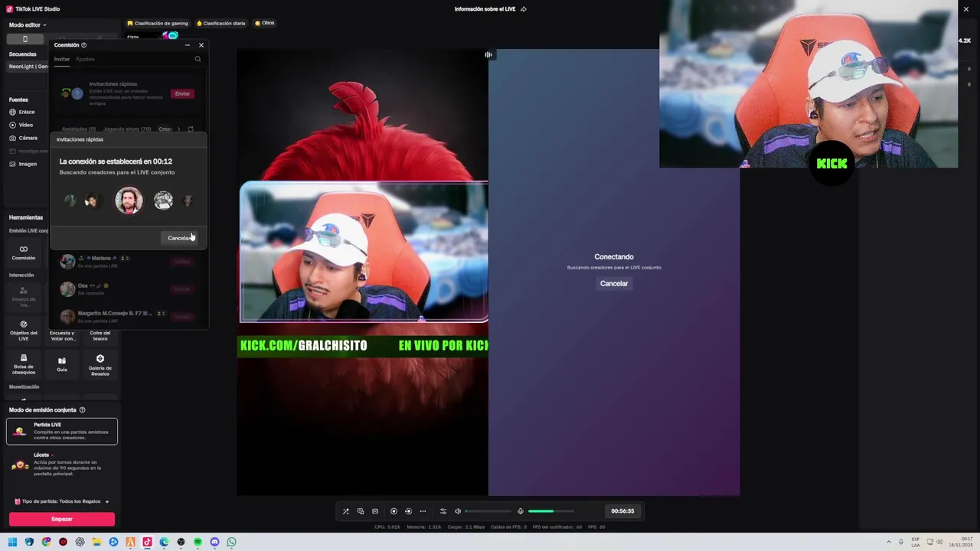Minimize the Coemisión panel
Screen dimensions: 980x551
(x=188, y=45)
